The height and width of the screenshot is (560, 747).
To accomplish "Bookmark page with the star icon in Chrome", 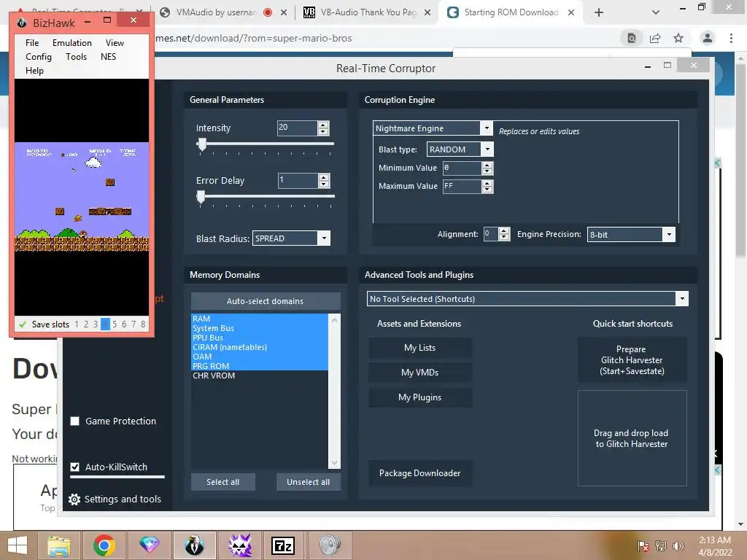I will [678, 38].
